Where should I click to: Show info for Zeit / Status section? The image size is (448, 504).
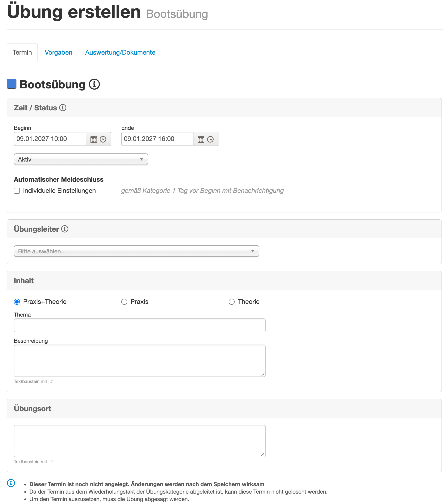pyautogui.click(x=63, y=108)
